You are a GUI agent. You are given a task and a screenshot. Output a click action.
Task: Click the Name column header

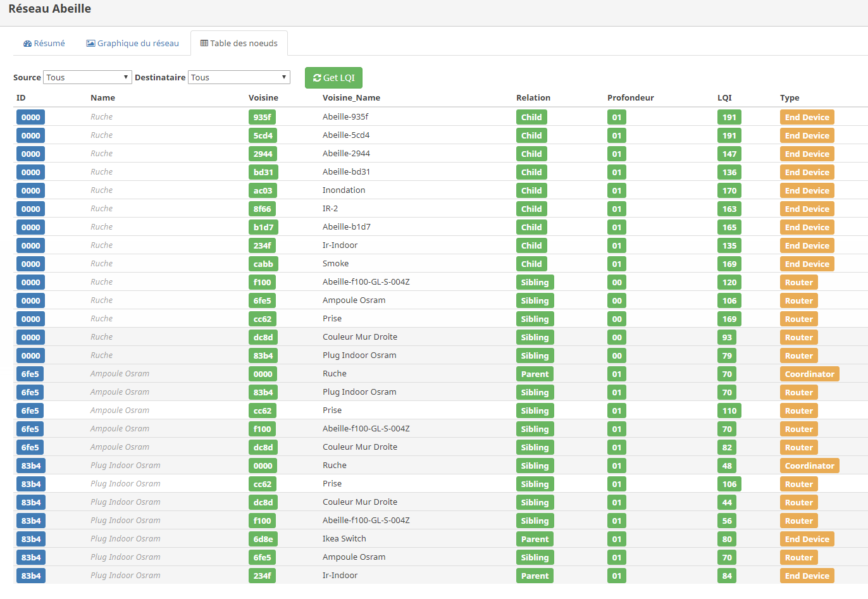(102, 97)
